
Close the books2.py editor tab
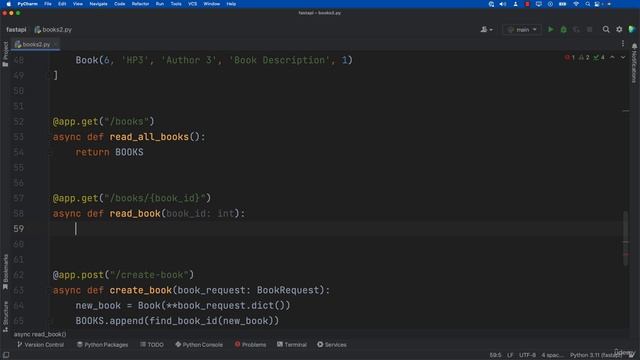[56, 44]
